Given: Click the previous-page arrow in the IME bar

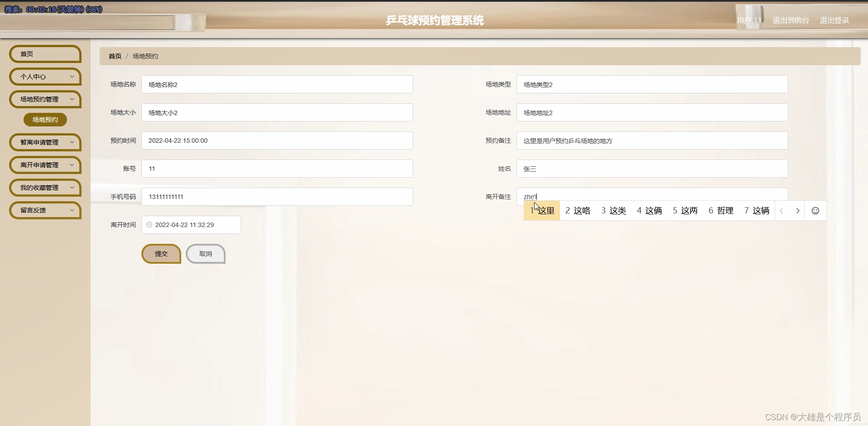Looking at the screenshot, I should [781, 210].
